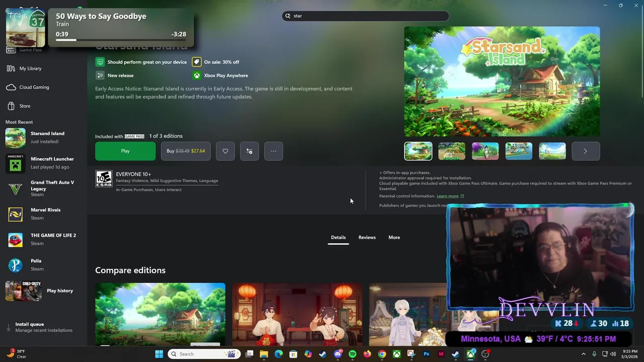Open InDesign from the taskbar
Screen dimensions: 644x362
coord(441,354)
